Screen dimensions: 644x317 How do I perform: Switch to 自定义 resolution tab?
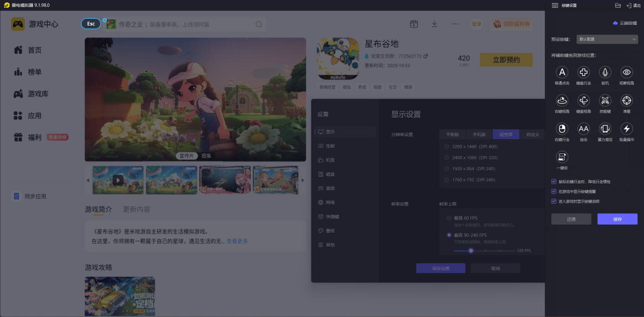[532, 135]
